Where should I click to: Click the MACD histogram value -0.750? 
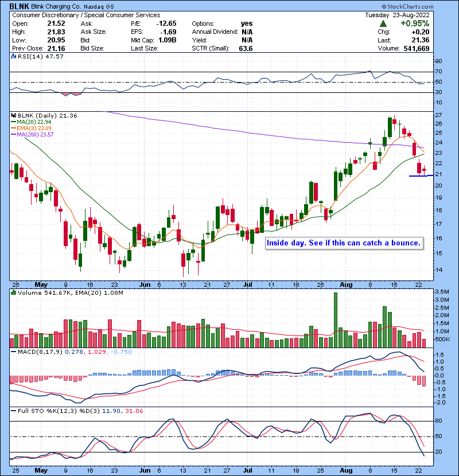[x=121, y=352]
